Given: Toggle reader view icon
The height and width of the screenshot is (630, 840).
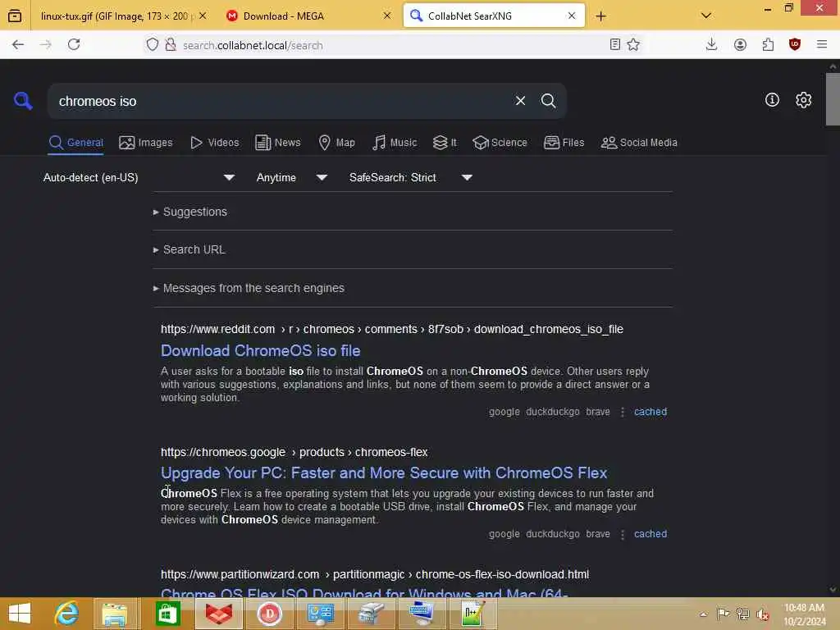Looking at the screenshot, I should click(x=615, y=44).
